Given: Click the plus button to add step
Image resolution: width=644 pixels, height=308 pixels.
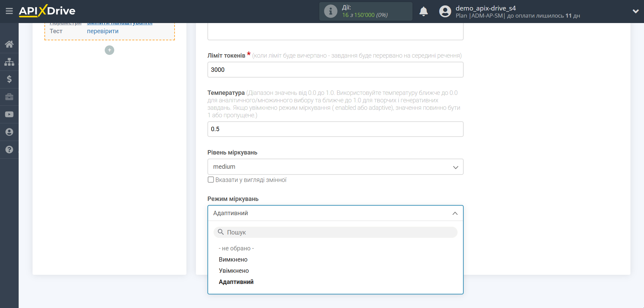Looking at the screenshot, I should point(109,50).
